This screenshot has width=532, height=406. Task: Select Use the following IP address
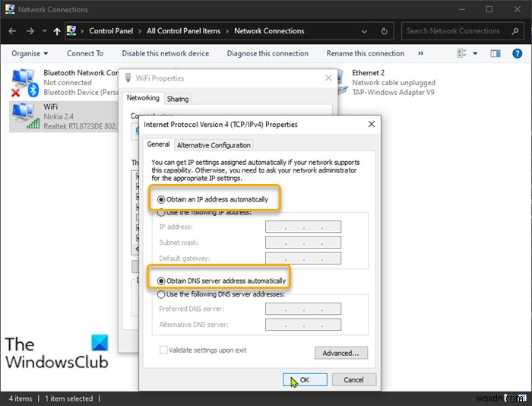204,213
